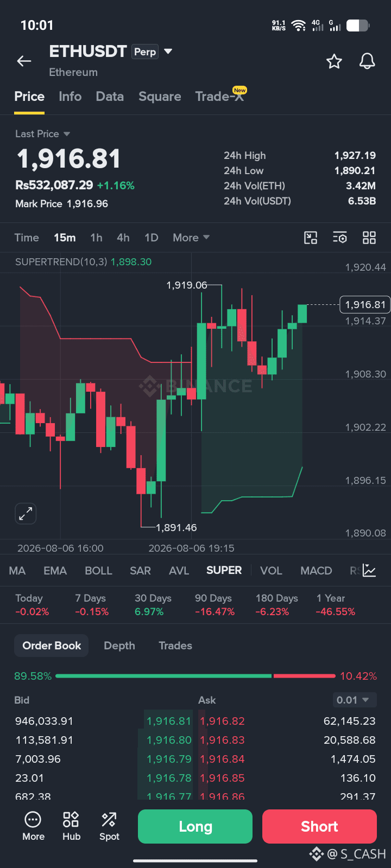
Task: Select ask price 1,916.82
Action: pyautogui.click(x=222, y=721)
